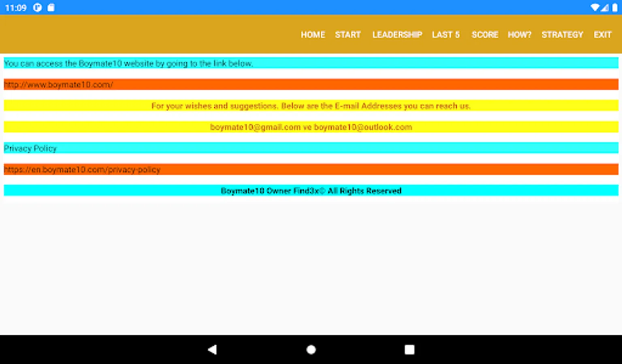Image resolution: width=622 pixels, height=364 pixels.
Task: Tap the Android home circle button
Action: point(311,349)
